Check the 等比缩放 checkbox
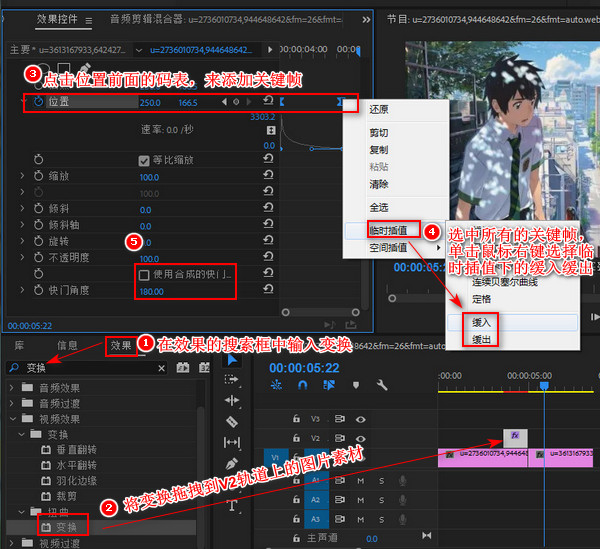The width and height of the screenshot is (600, 549). 144,161
